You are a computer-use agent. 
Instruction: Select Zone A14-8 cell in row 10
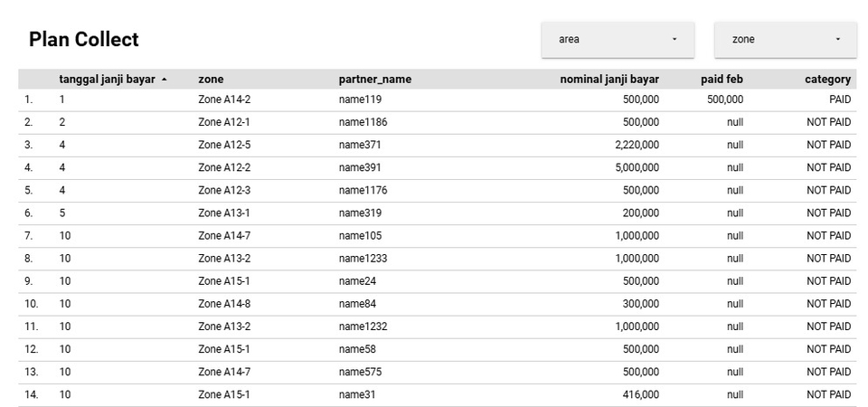(x=224, y=304)
